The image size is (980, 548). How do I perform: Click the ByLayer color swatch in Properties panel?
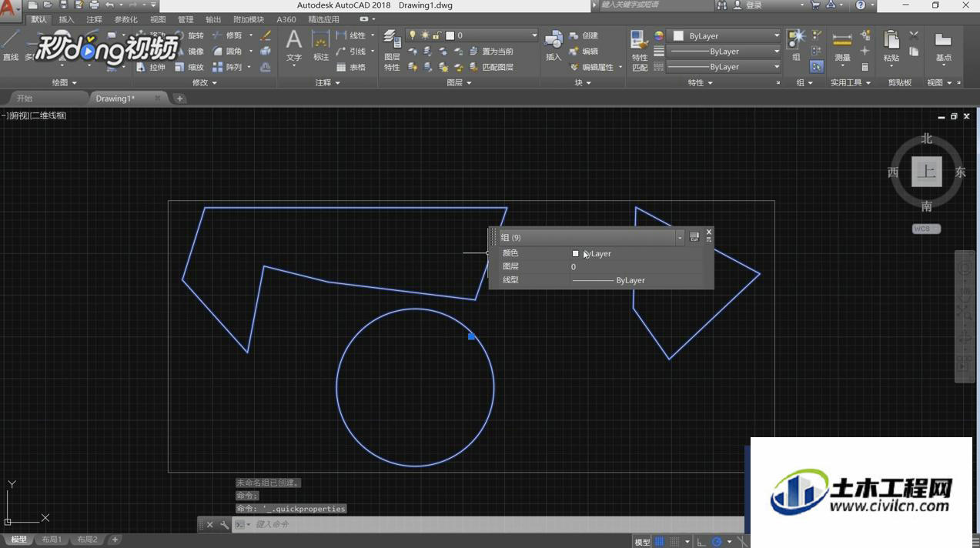coord(678,36)
